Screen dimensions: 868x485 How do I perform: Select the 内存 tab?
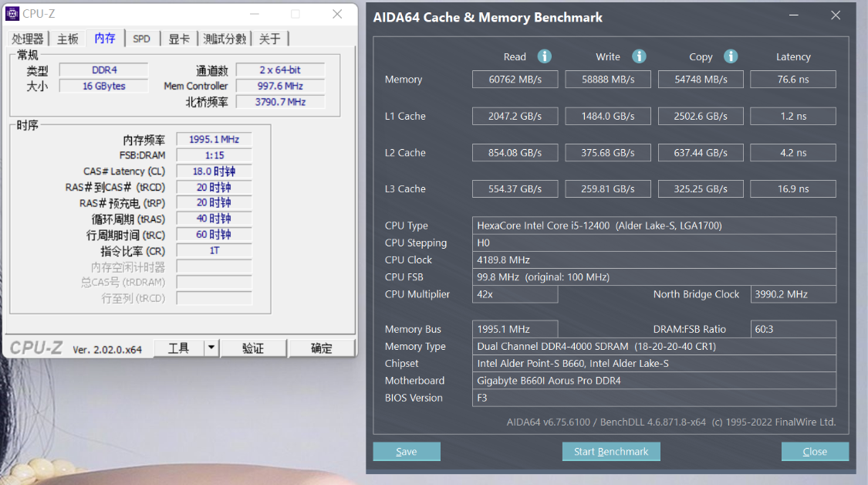pyautogui.click(x=104, y=37)
